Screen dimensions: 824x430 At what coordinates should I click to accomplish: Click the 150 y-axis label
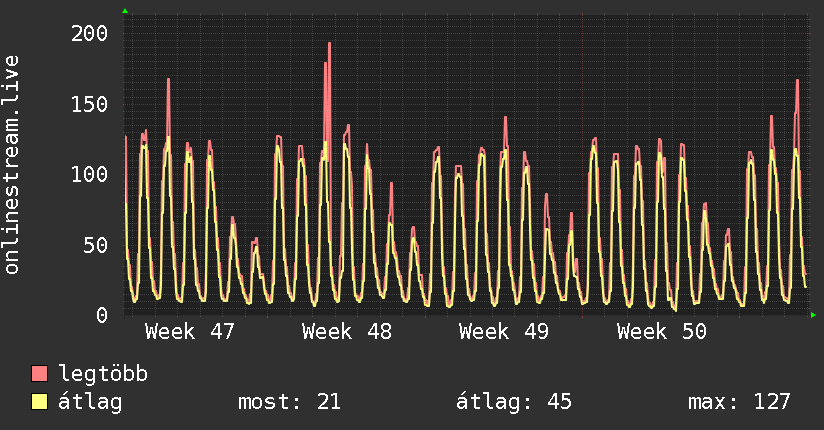click(x=89, y=104)
